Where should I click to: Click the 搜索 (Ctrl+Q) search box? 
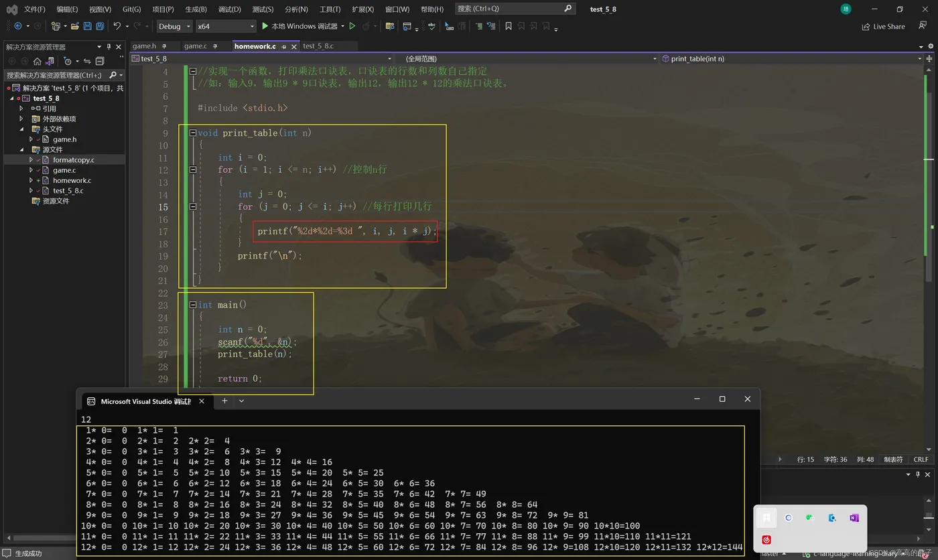click(515, 9)
